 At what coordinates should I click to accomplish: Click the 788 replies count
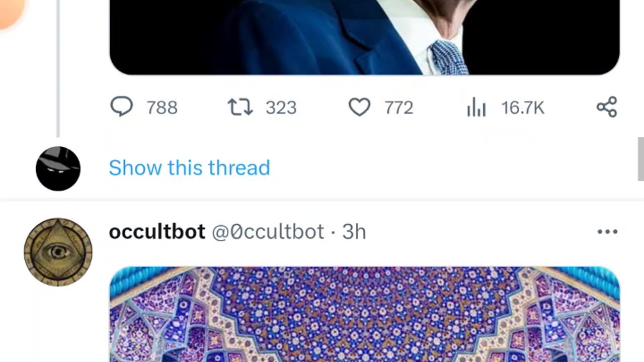(162, 108)
